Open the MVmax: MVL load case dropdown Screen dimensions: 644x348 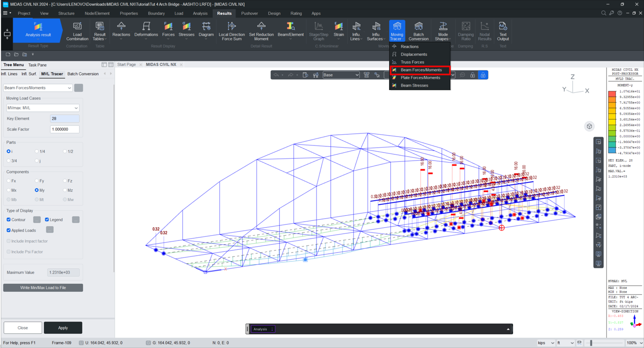43,108
